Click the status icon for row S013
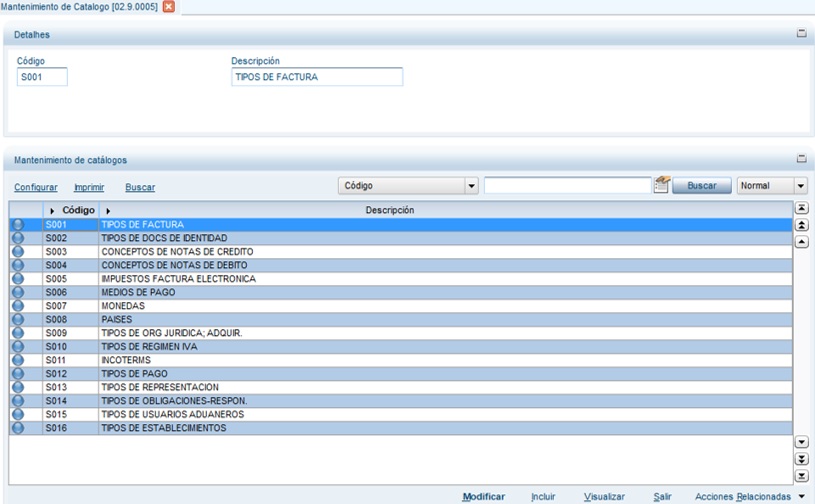This screenshot has height=504, width=815. (18, 387)
